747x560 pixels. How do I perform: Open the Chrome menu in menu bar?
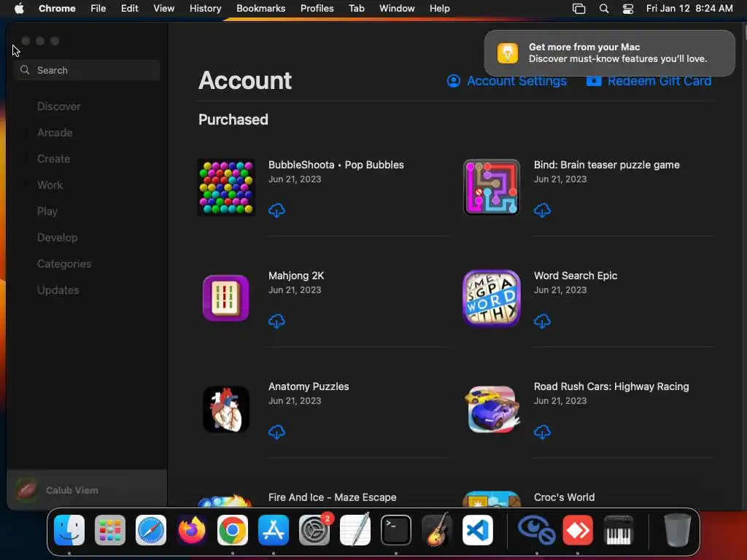57,8
